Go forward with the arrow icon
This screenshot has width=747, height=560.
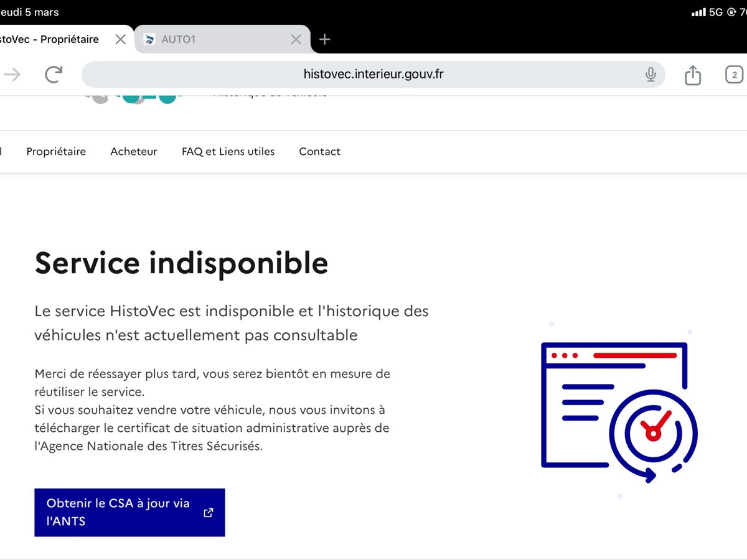point(12,75)
